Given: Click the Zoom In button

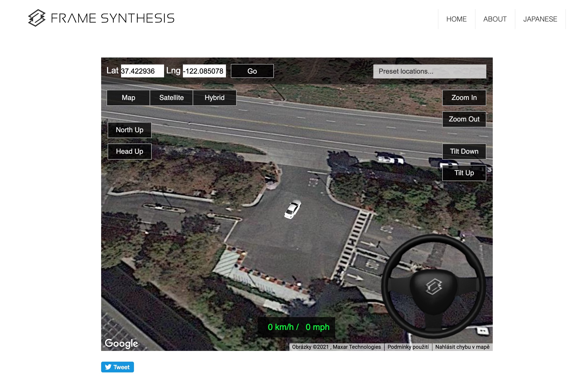Looking at the screenshot, I should click(x=464, y=98).
